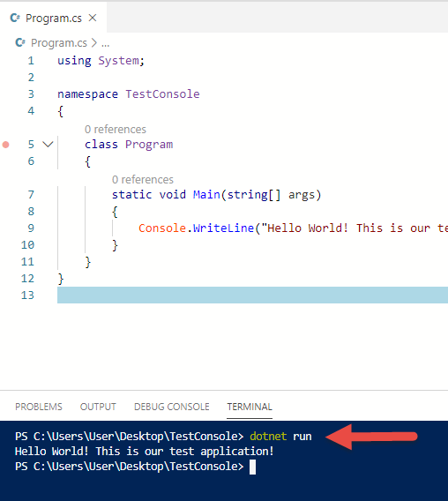Click the TestConsole namespace identifier
This screenshot has height=501, width=448.
[162, 94]
